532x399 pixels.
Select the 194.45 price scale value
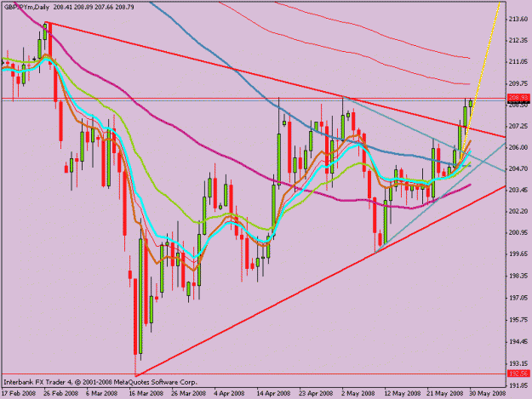tap(518, 342)
